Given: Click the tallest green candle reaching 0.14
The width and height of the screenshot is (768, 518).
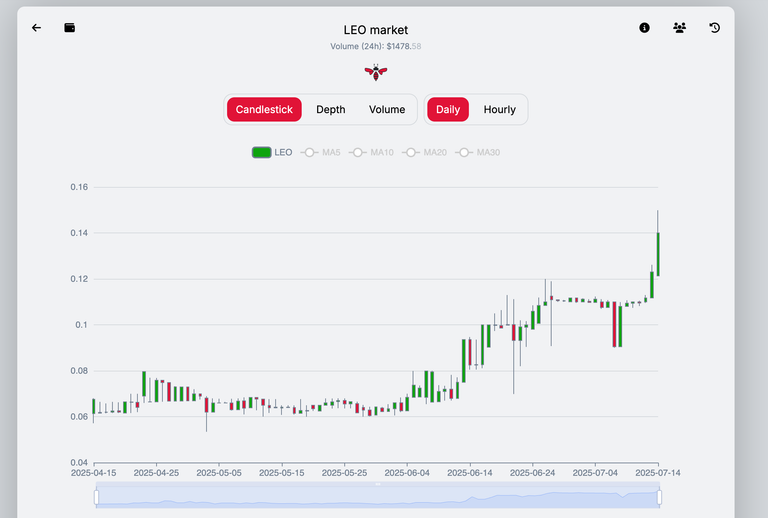Looking at the screenshot, I should coord(658,255).
